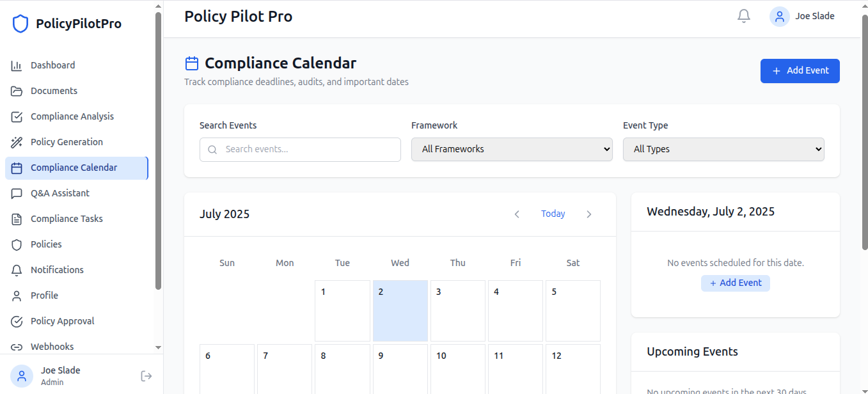Click the Webhooks link icon in sidebar
Viewport: 868px width, 394px height.
point(17,347)
